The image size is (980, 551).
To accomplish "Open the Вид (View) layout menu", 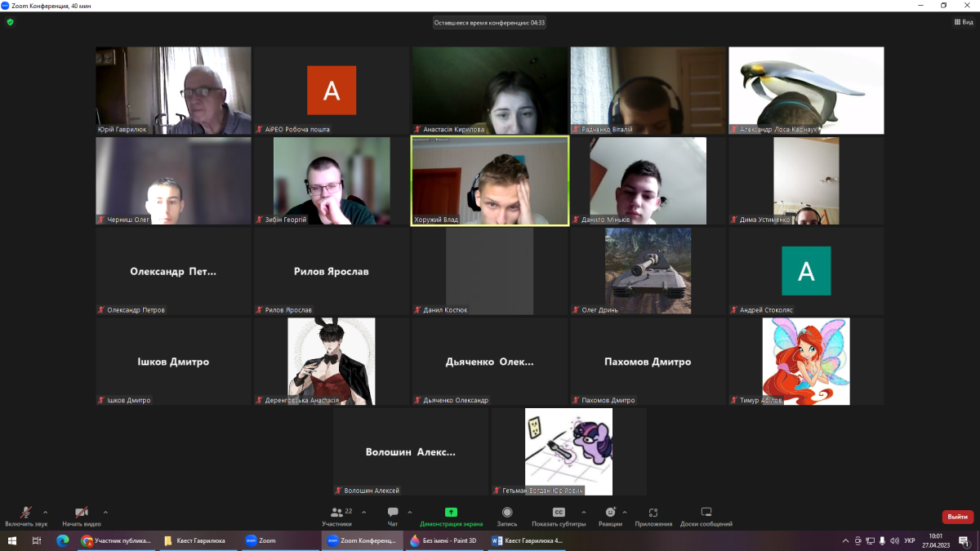I will pyautogui.click(x=964, y=23).
